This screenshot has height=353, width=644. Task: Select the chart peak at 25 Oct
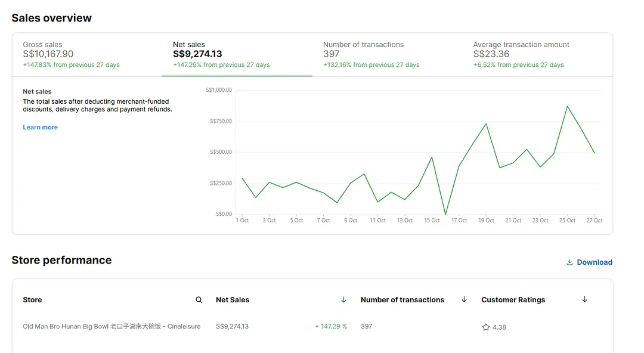point(567,107)
